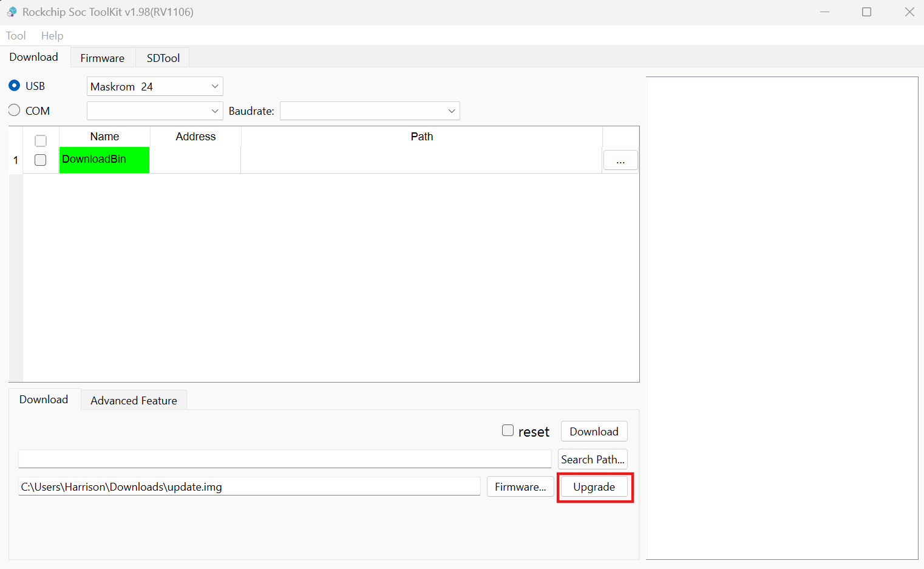Minimize the Rockchip ToolKit window
This screenshot has height=569, width=924.
(824, 12)
